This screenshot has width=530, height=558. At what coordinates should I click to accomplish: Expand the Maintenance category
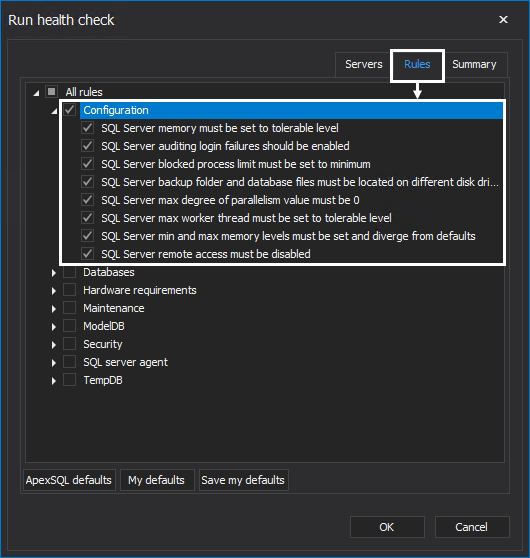click(53, 309)
